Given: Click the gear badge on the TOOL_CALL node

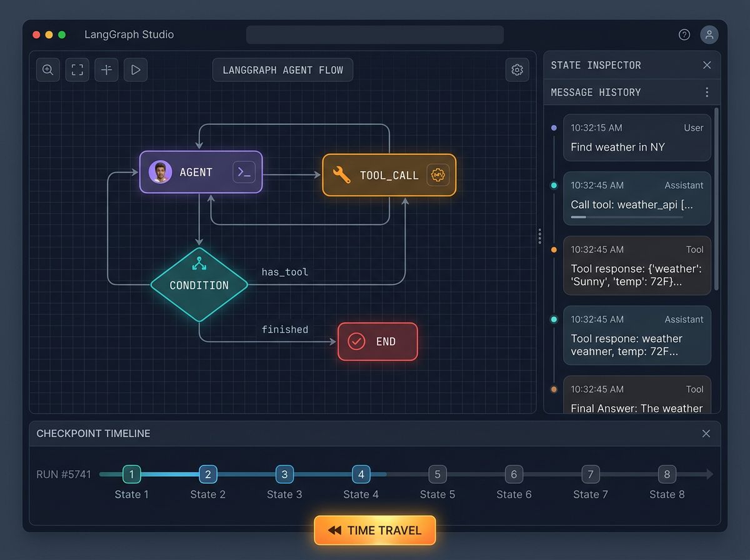Looking at the screenshot, I should [438, 175].
